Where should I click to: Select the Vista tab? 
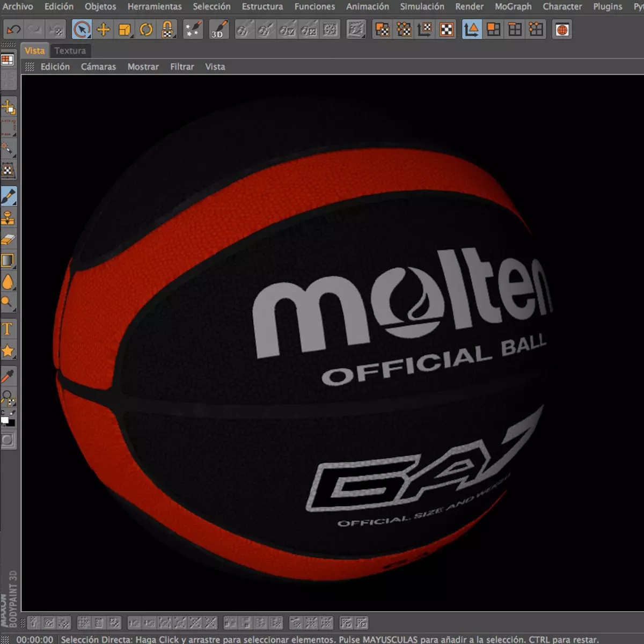(35, 50)
